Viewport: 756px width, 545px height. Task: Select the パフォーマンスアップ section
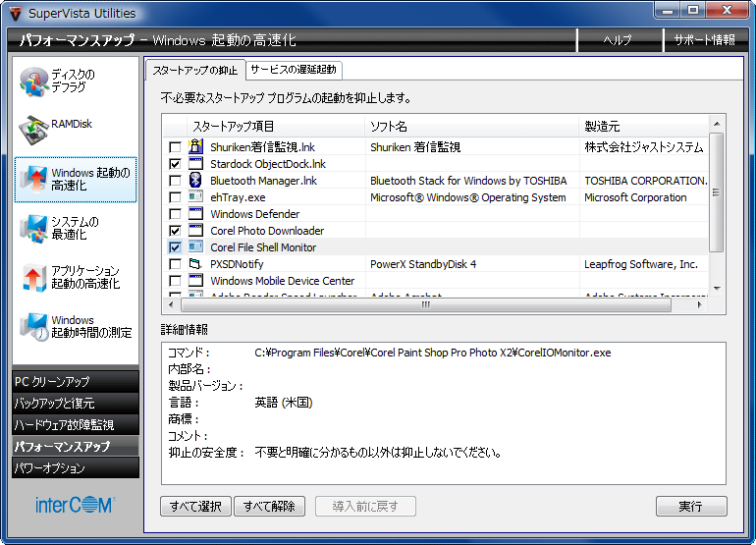[76, 447]
